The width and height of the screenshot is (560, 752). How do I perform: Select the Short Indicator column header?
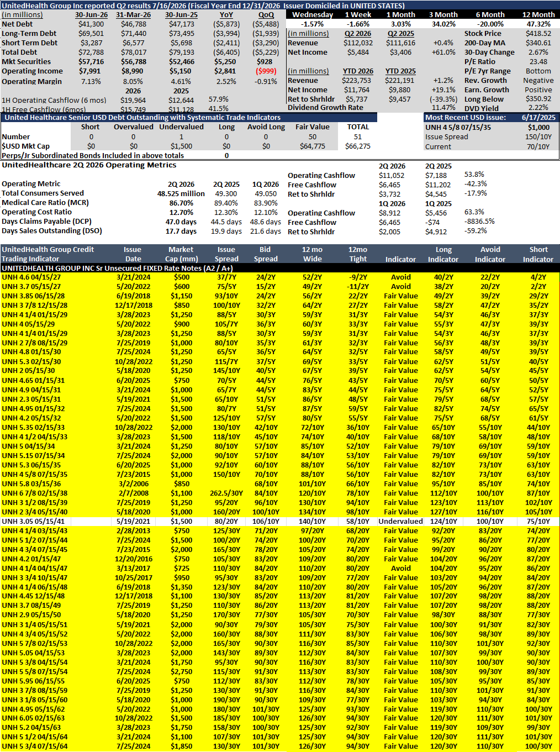point(538,254)
